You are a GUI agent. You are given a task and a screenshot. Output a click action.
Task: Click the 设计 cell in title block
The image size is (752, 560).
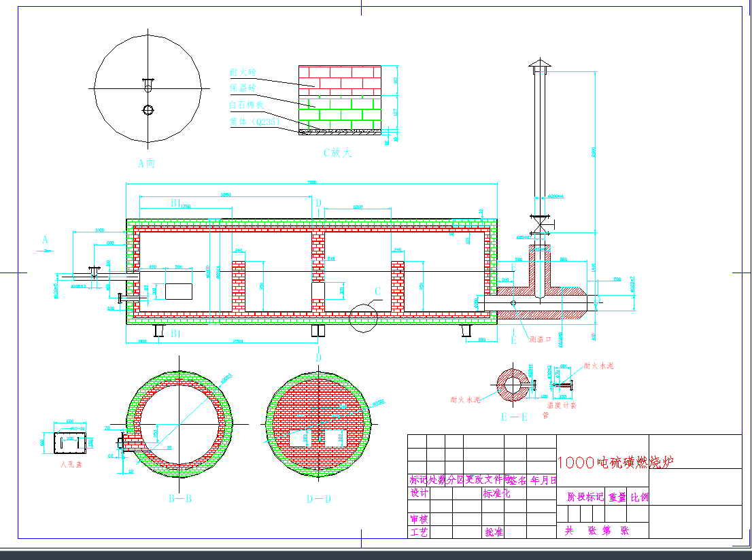coord(420,493)
